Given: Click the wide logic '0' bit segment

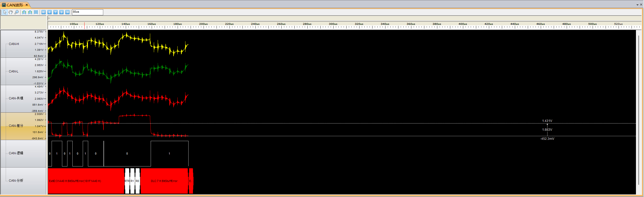Looking at the screenshot, I should click(127, 154).
